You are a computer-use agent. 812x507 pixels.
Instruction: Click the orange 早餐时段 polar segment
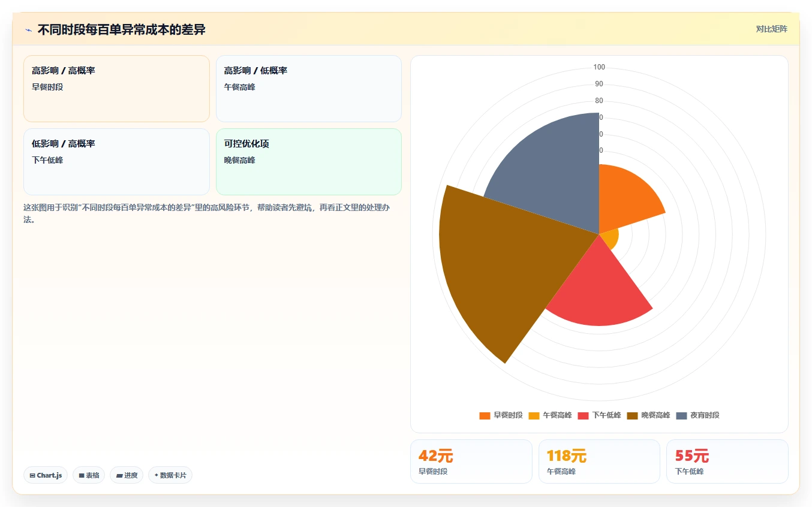pyautogui.click(x=627, y=201)
